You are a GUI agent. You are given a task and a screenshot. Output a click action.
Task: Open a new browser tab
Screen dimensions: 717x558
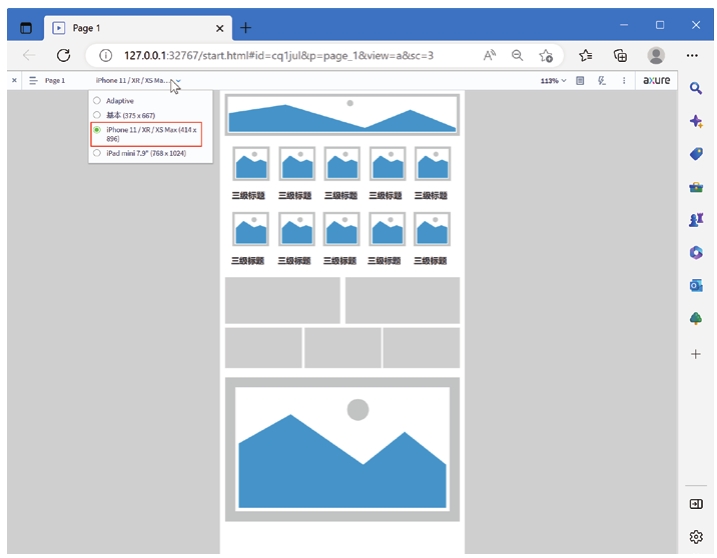click(x=246, y=28)
